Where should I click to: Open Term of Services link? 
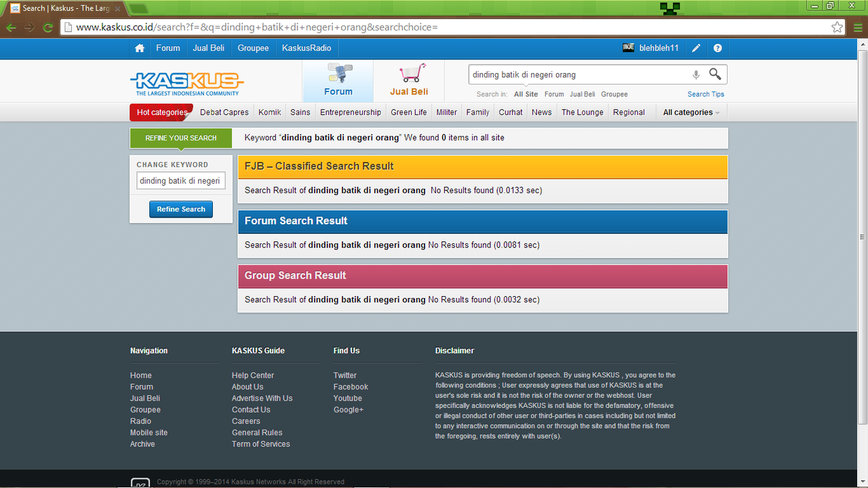pos(261,444)
